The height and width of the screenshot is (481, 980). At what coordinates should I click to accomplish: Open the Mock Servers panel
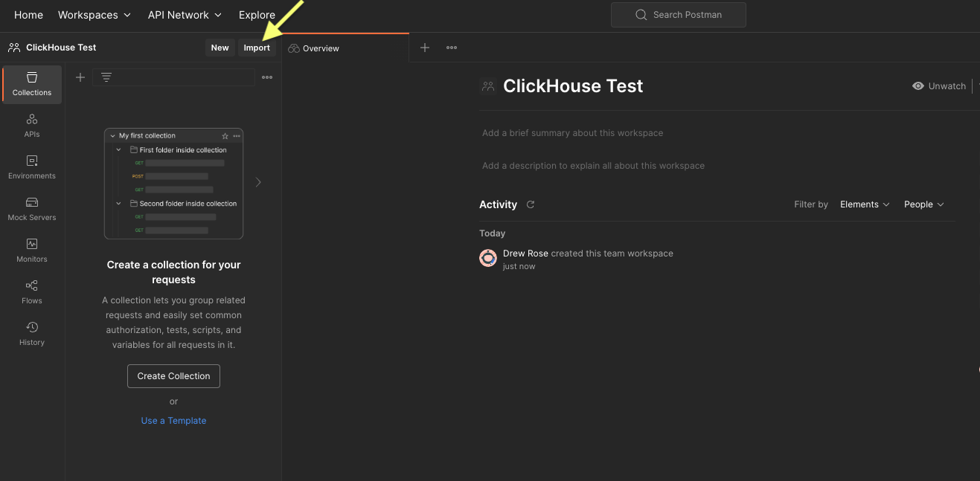(x=32, y=208)
